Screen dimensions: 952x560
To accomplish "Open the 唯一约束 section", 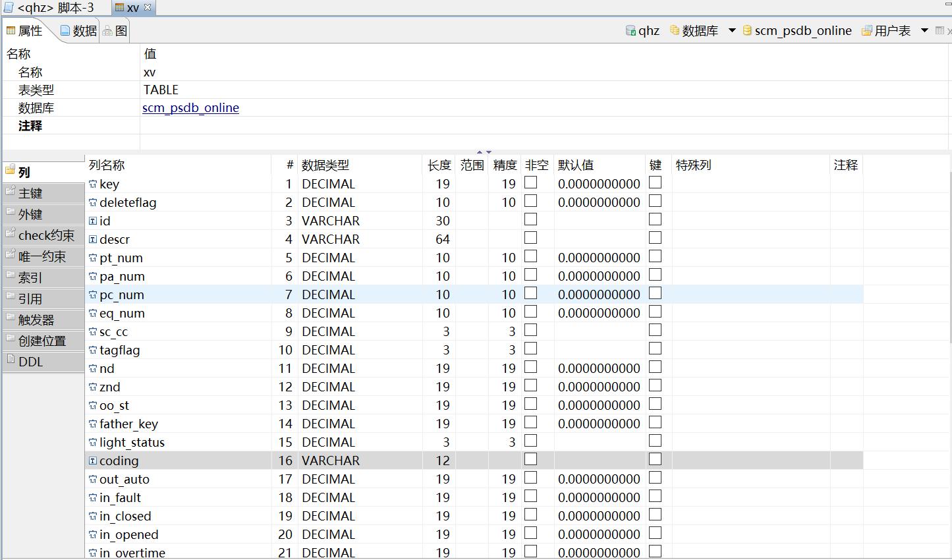I will [x=43, y=256].
